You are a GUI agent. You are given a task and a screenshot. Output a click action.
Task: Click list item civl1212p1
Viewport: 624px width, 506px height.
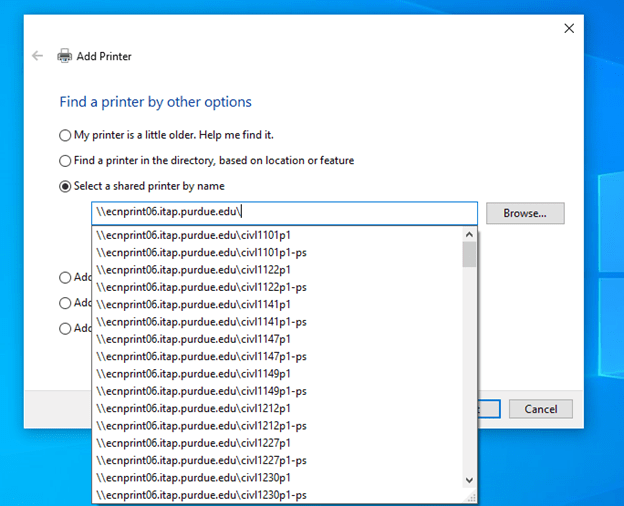(x=277, y=408)
